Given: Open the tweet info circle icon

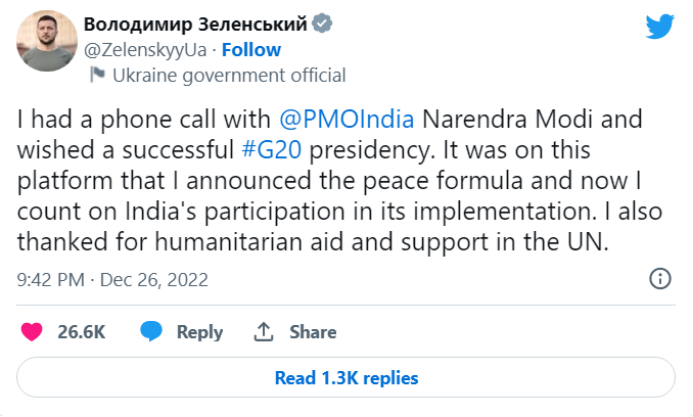Looking at the screenshot, I should click(660, 280).
